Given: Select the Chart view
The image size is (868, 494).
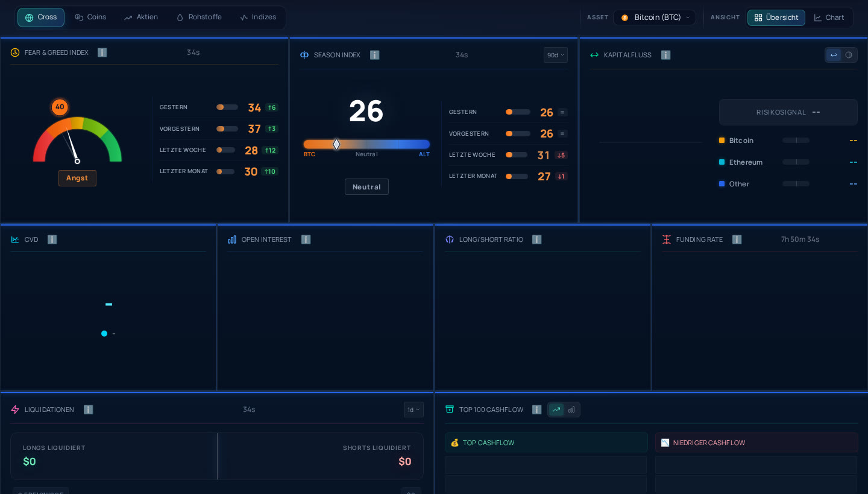Looking at the screenshot, I should [x=829, y=17].
